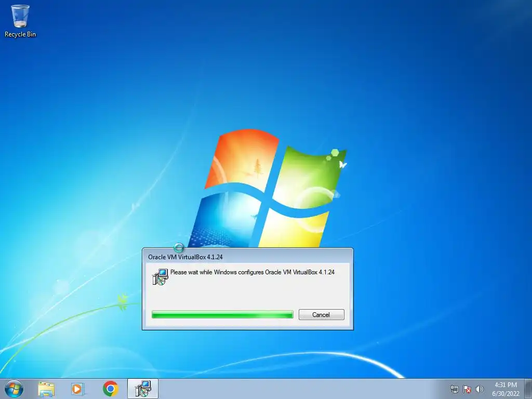Launch Windows Explorer from the taskbar
Screen dimensions: 532x399
tap(46, 389)
